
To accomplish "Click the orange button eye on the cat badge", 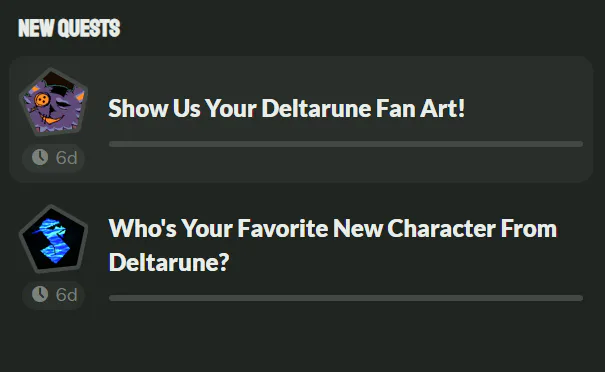I will point(42,101).
